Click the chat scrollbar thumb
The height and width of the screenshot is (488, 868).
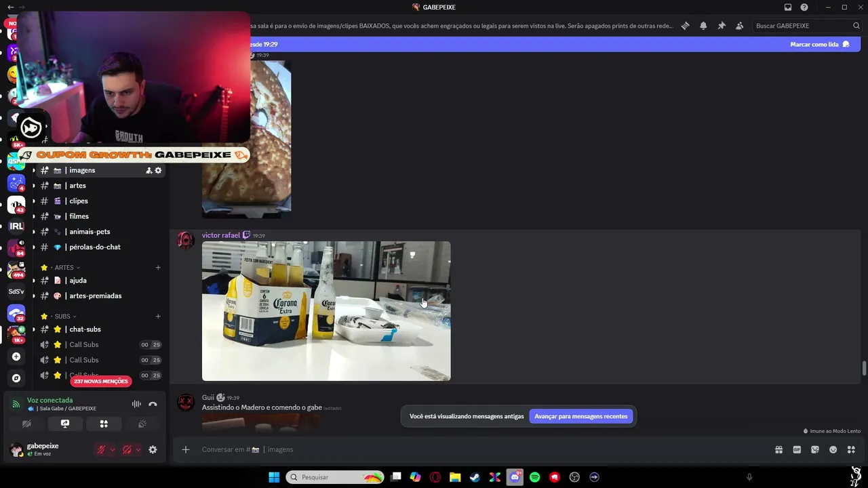tap(864, 368)
